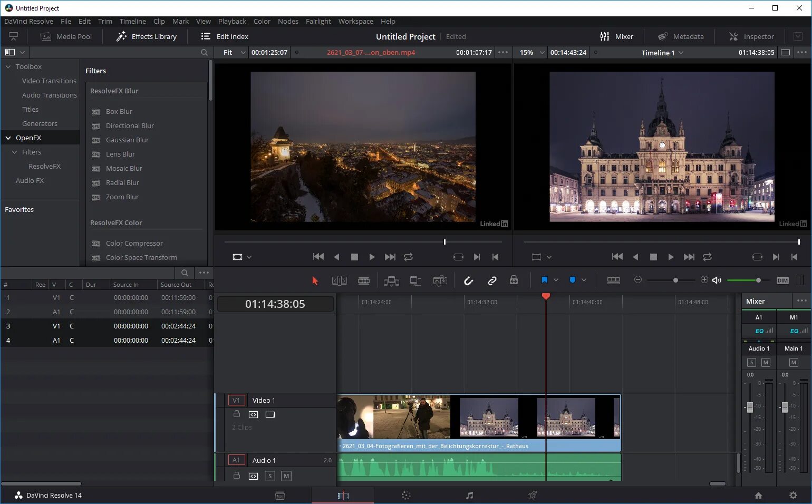Toggle the Linked Selection chain icon
Image resolution: width=812 pixels, height=504 pixels.
492,280
